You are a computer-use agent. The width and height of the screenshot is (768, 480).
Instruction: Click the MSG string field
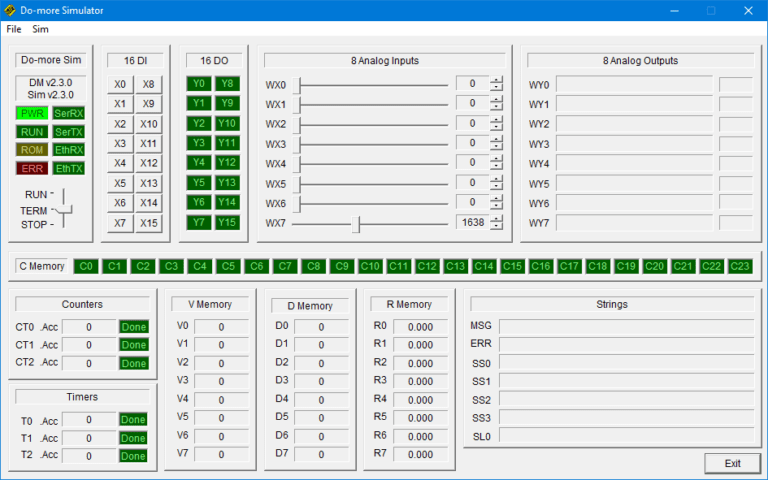click(626, 327)
